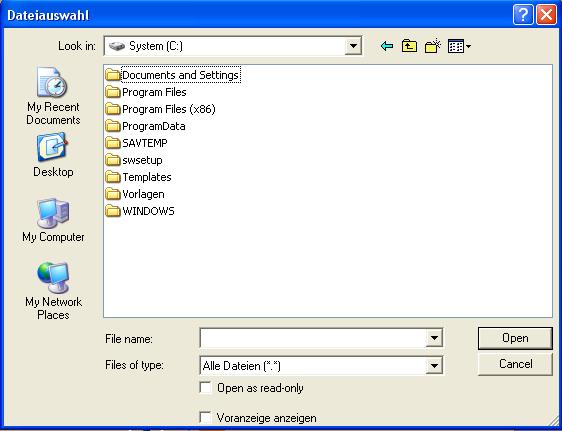This screenshot has width=562, height=431.
Task: Expand the Files of type dropdown arrow
Action: [434, 365]
